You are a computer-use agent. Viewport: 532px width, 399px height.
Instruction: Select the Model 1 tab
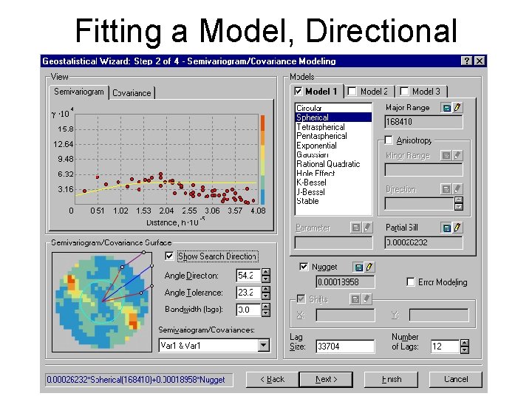point(317,92)
